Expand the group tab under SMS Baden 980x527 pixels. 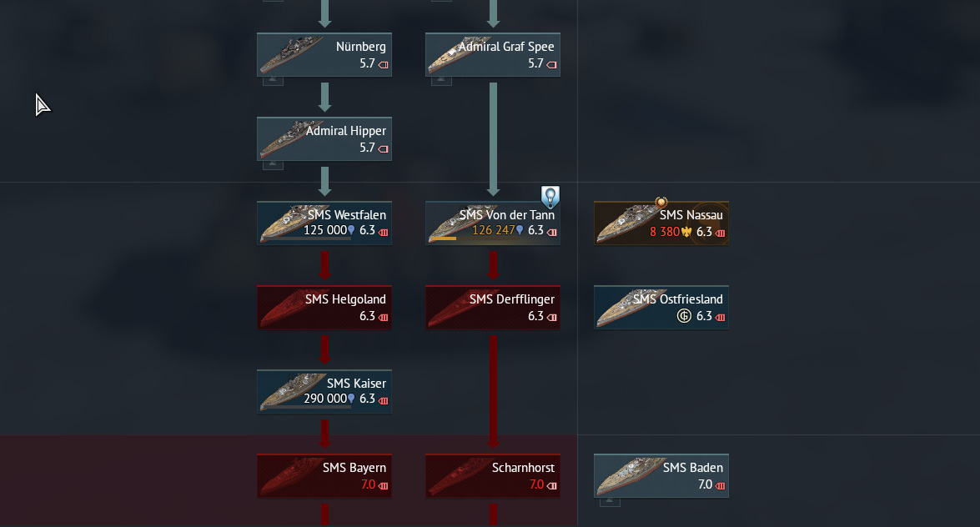coord(610,502)
